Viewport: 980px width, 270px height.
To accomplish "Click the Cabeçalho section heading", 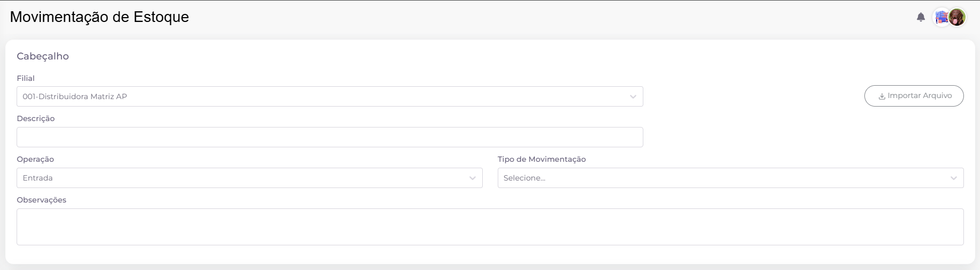I will click(x=43, y=56).
